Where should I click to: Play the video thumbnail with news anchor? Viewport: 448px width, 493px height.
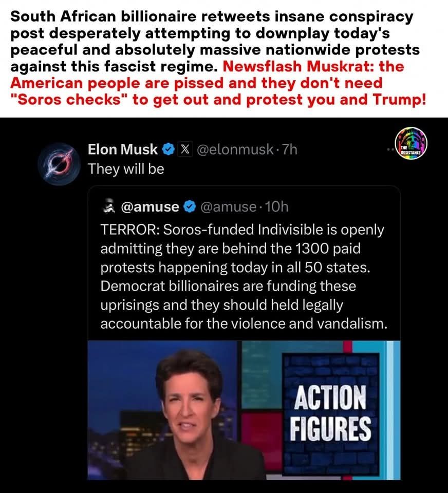[244, 410]
